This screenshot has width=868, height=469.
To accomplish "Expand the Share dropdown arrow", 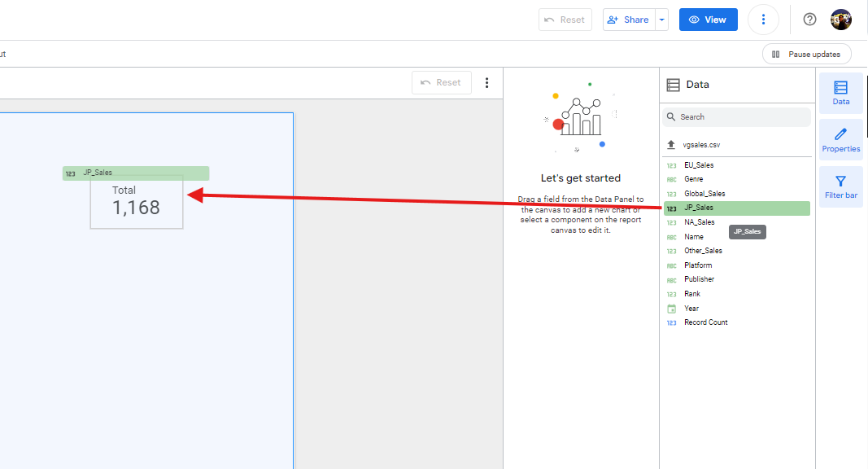I will point(662,20).
